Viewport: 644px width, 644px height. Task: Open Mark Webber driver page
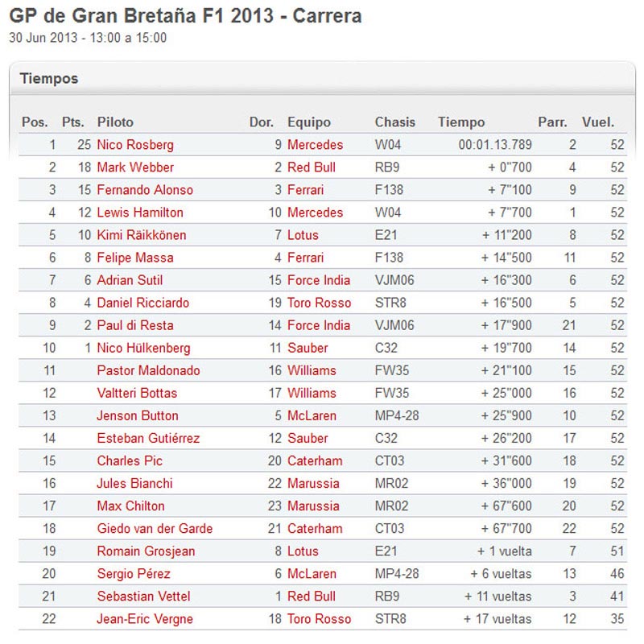point(135,167)
